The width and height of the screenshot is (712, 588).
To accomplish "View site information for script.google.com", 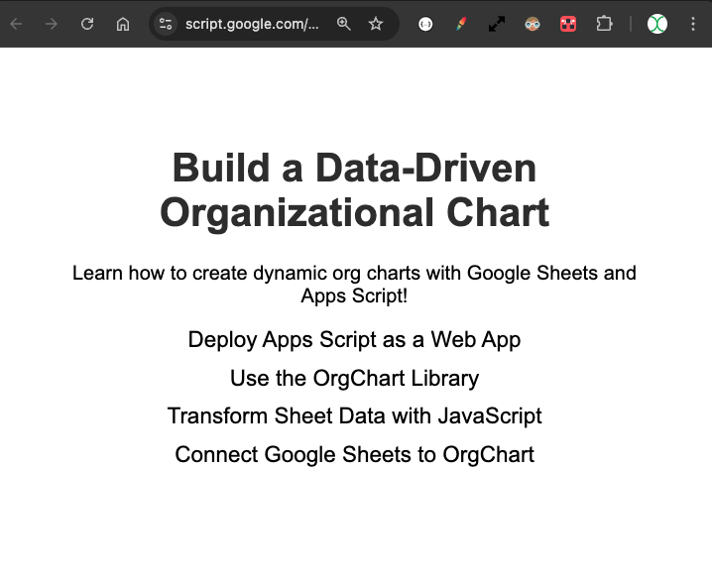I will click(x=166, y=24).
